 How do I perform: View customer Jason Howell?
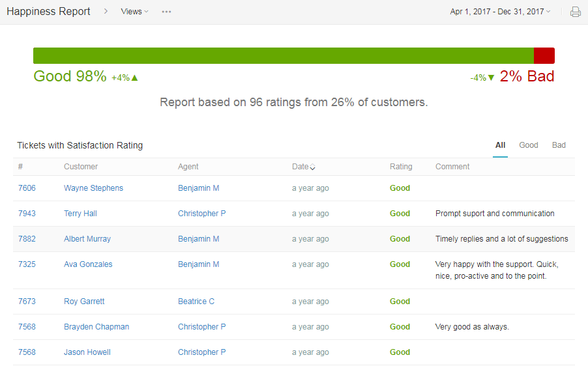click(x=87, y=352)
